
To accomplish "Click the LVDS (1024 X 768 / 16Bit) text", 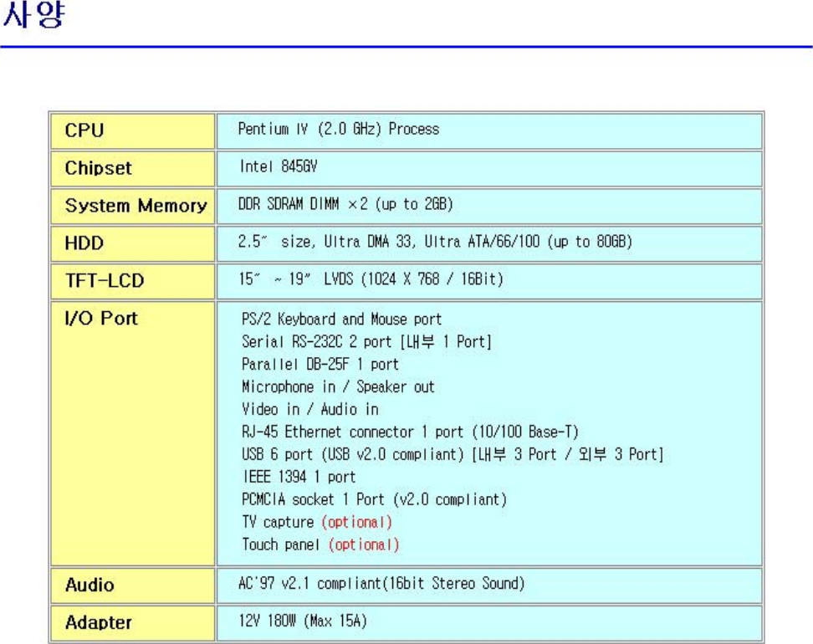I will pos(413,279).
